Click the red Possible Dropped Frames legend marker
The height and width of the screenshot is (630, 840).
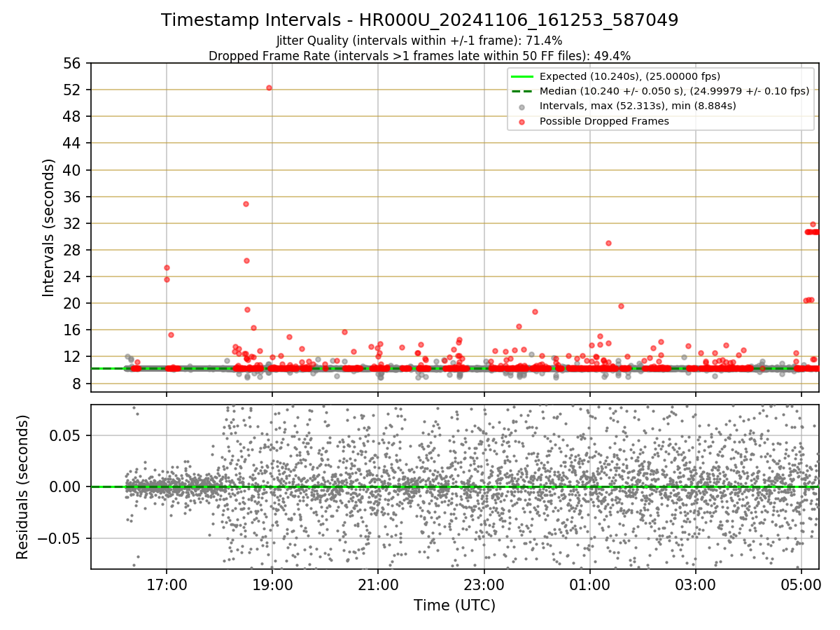[522, 121]
